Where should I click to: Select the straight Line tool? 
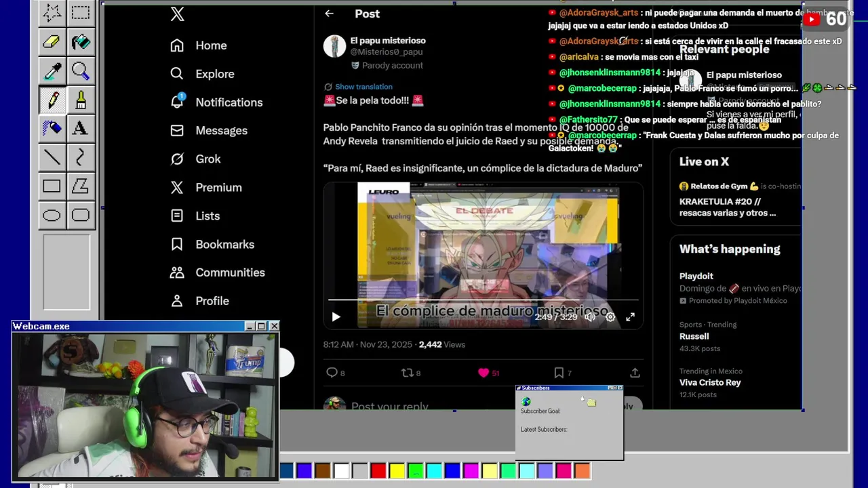(52, 157)
